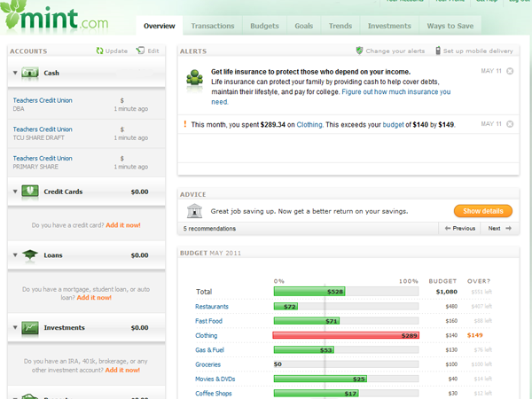Click the $1,080 total budget value
This screenshot has height=399, width=532.
447,292
